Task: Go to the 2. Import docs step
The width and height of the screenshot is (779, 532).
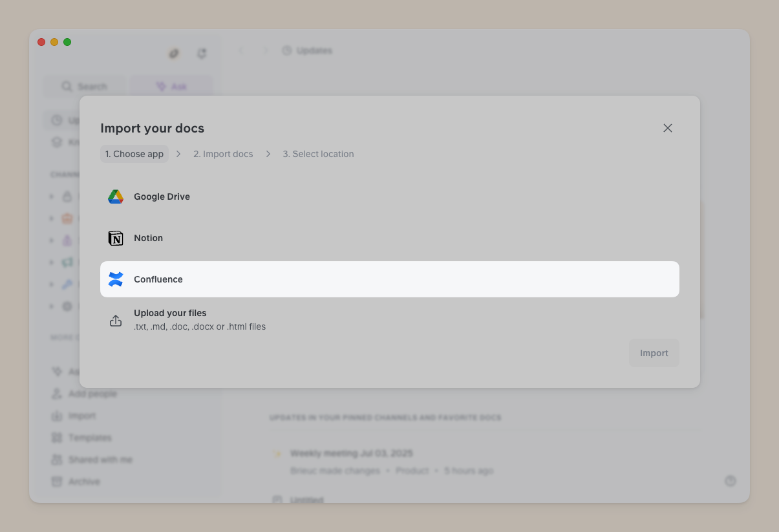Action: point(223,154)
